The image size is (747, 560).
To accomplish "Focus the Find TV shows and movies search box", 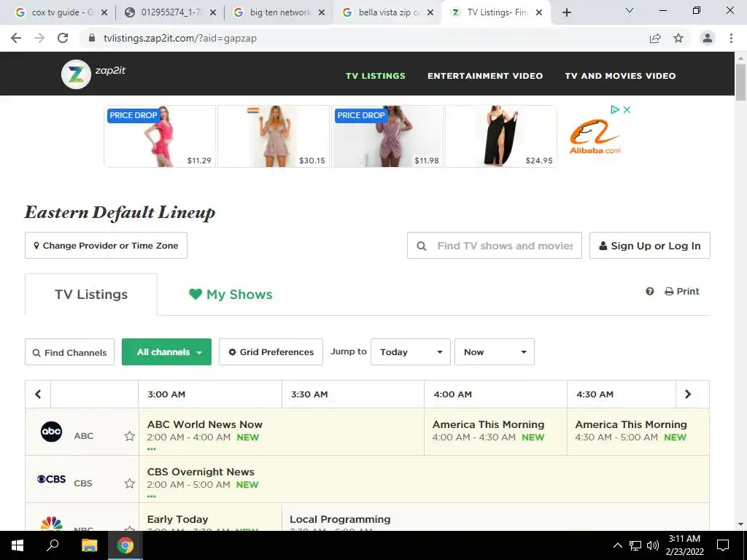I will coord(495,246).
